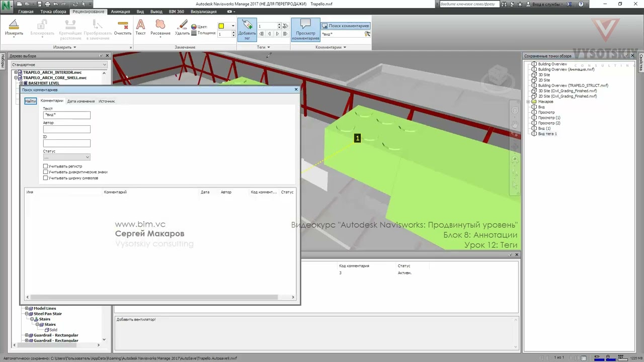Toggle Учитывать регистр checkbox
Viewport: 644px width, 362px height.
(x=45, y=166)
